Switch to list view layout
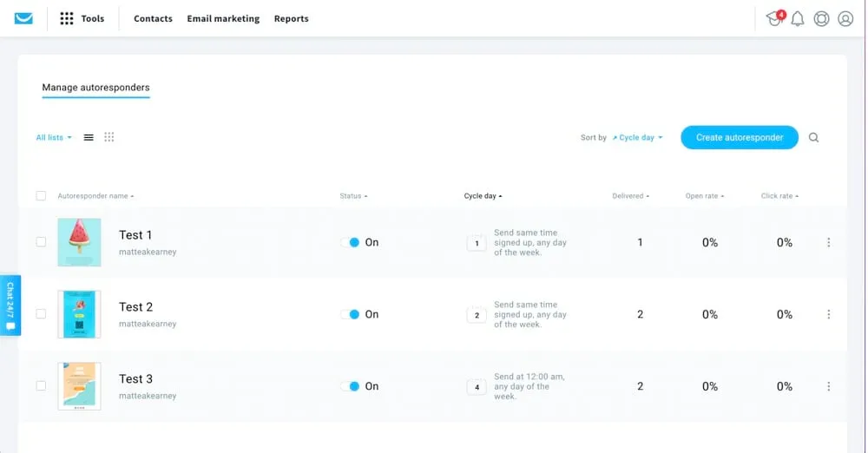Viewport: 868px width, 453px height. coord(89,137)
